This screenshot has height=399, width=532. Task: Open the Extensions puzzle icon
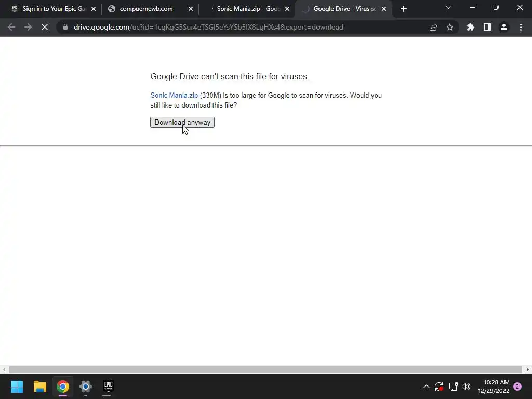point(471,27)
